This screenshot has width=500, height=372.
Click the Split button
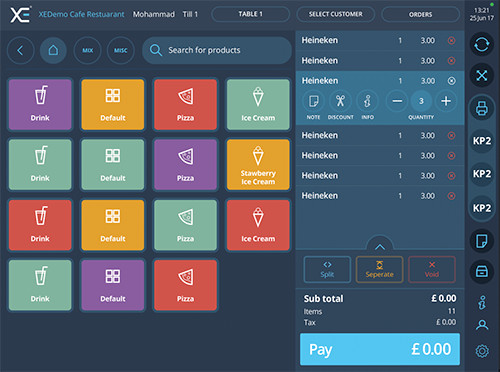pyautogui.click(x=327, y=269)
